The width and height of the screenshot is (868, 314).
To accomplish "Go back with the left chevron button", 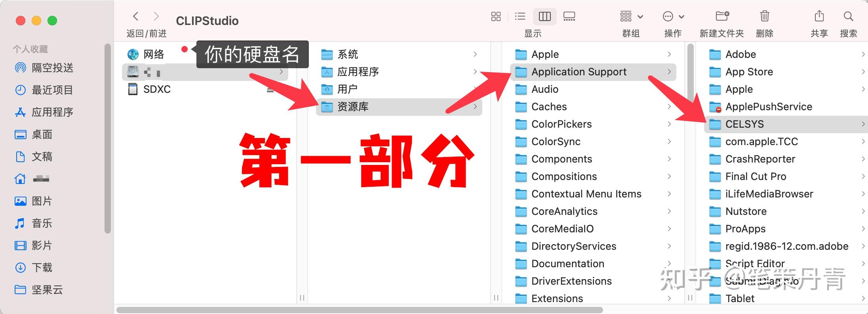I will click(136, 16).
